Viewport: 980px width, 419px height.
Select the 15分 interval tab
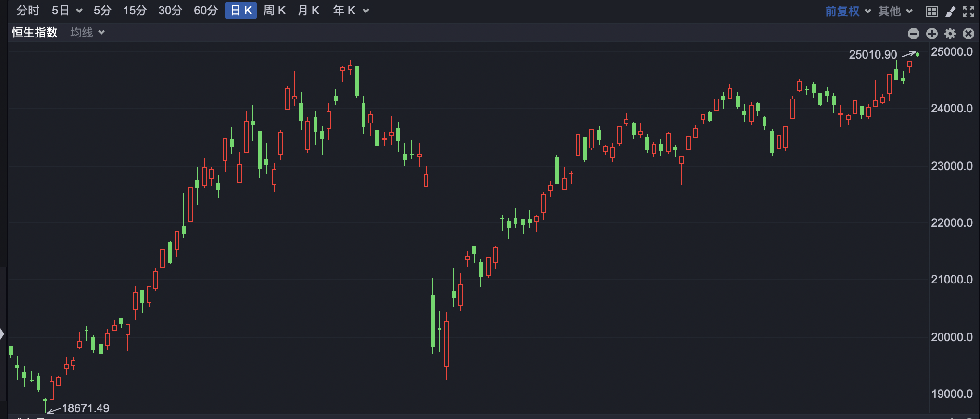135,11
